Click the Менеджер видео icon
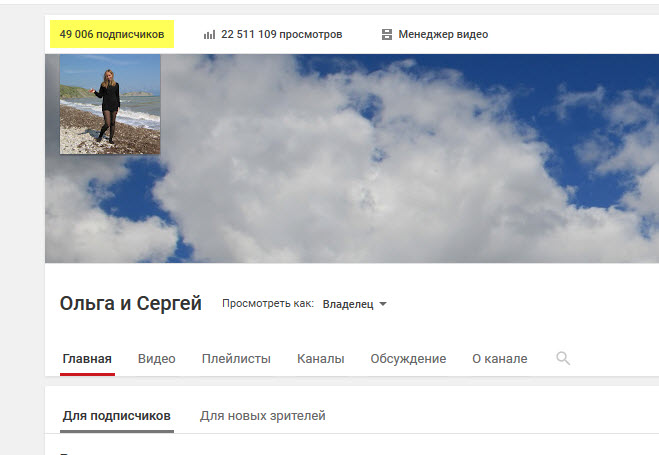The height and width of the screenshot is (455, 659). 387,34
